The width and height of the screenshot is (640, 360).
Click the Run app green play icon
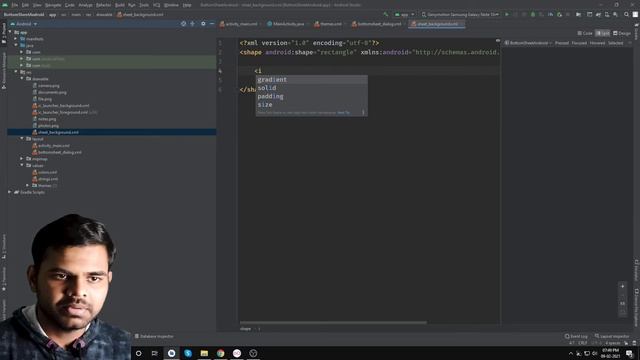[507, 14]
